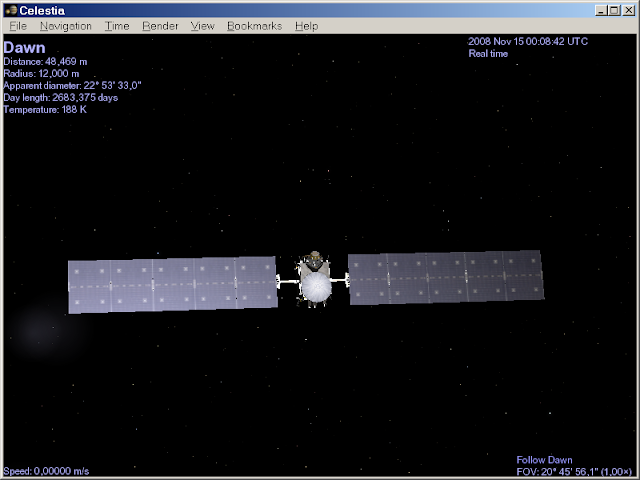The image size is (640, 480).
Task: Click the 'Follow Dawn' status text
Action: [x=544, y=460]
